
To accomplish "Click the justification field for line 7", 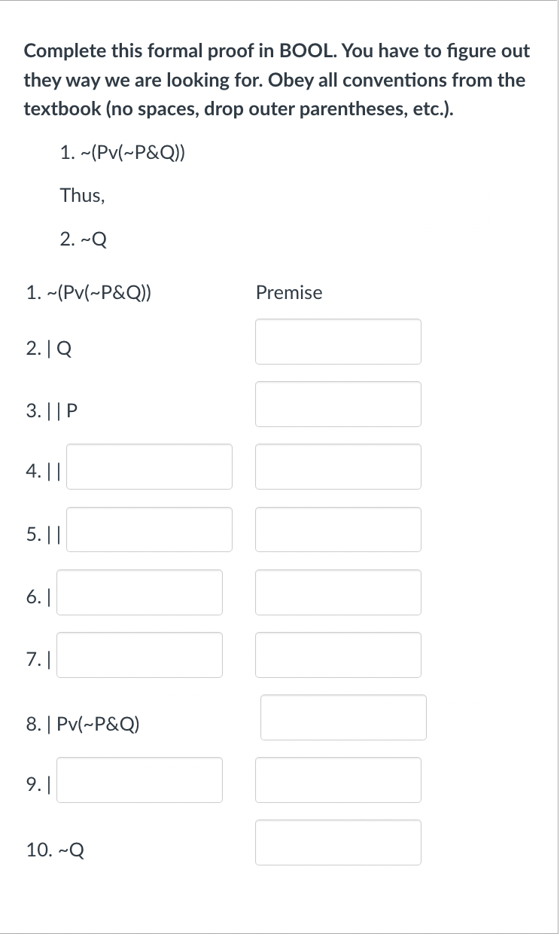I will (338, 655).
